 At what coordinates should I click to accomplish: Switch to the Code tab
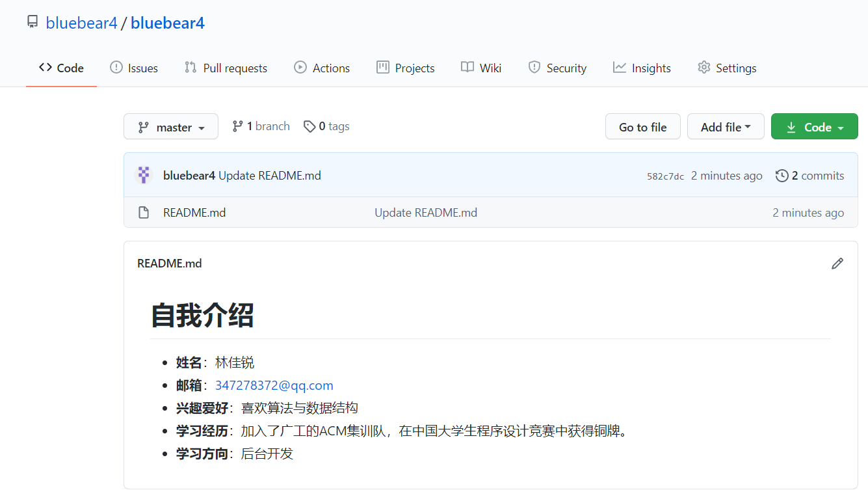coord(61,68)
